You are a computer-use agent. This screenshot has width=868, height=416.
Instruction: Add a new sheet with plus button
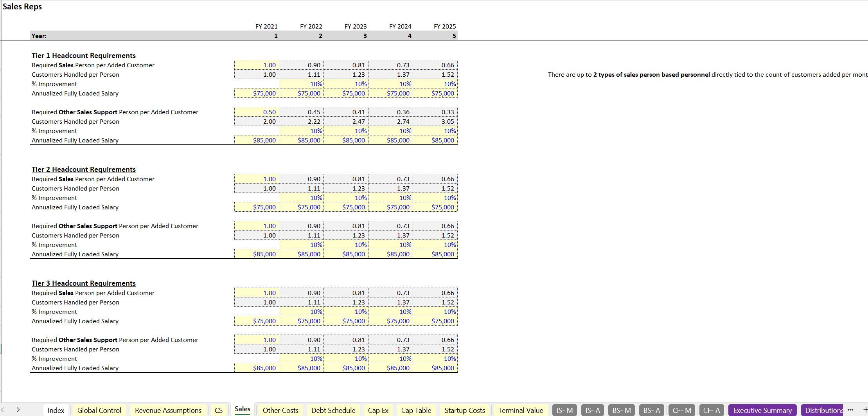865,410
